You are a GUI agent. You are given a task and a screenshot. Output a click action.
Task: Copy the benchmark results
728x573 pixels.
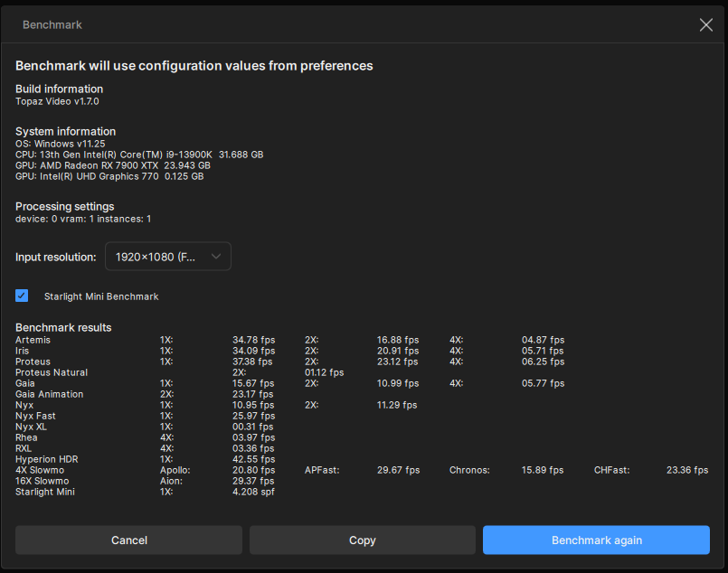pyautogui.click(x=362, y=540)
